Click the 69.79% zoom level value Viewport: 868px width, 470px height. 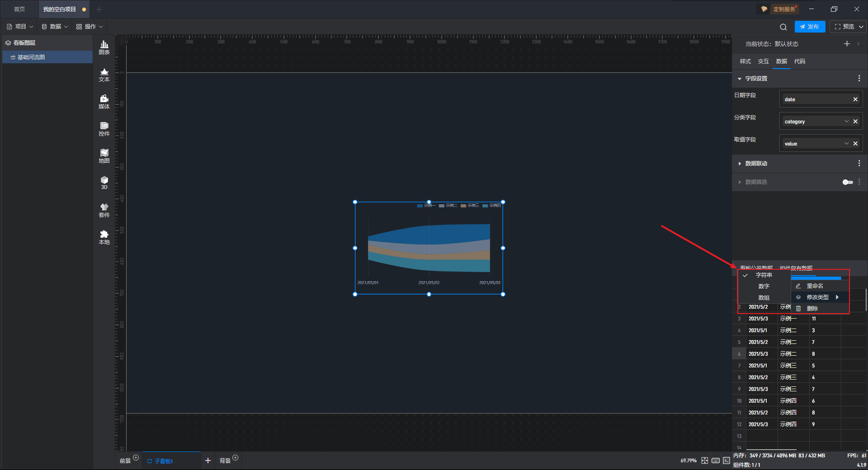689,461
